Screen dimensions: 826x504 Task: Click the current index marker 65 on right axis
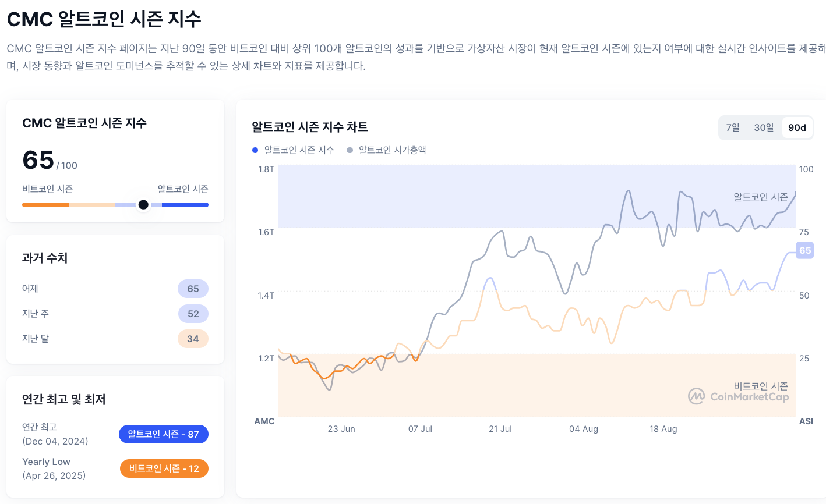[804, 250]
